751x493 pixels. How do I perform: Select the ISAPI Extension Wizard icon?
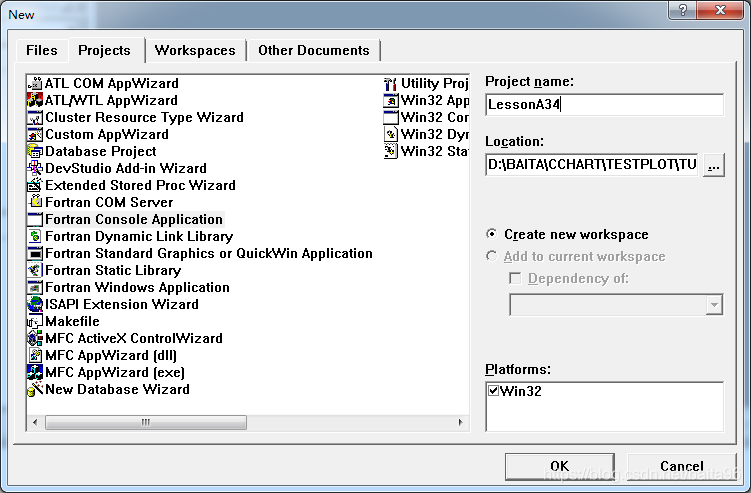click(35, 304)
